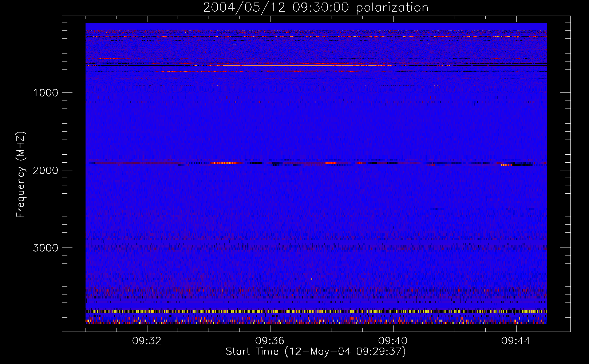Click the "3000" frequency tick label
Image resolution: width=589 pixels, height=364 pixels.
click(x=46, y=248)
